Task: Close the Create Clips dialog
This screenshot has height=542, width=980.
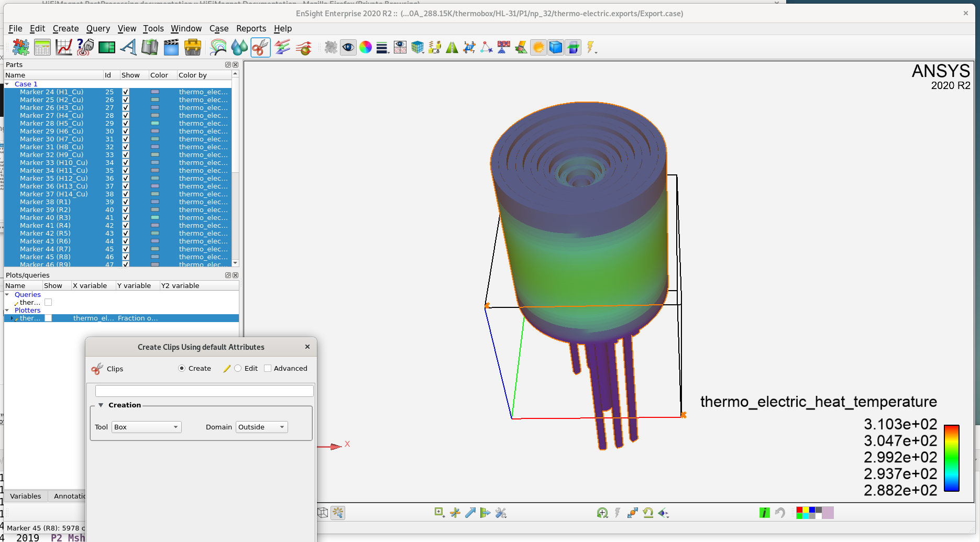Action: [307, 347]
